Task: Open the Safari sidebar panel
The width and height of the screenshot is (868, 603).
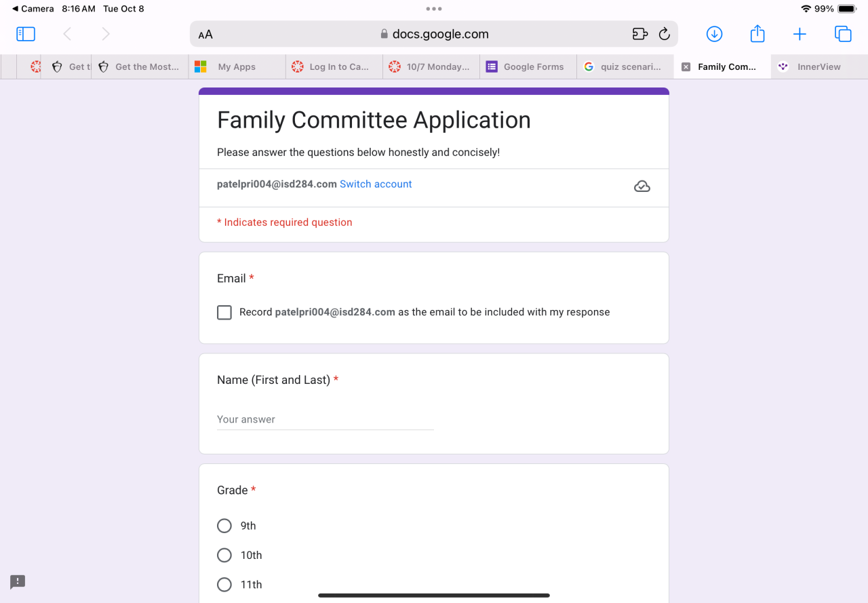Action: (x=26, y=34)
